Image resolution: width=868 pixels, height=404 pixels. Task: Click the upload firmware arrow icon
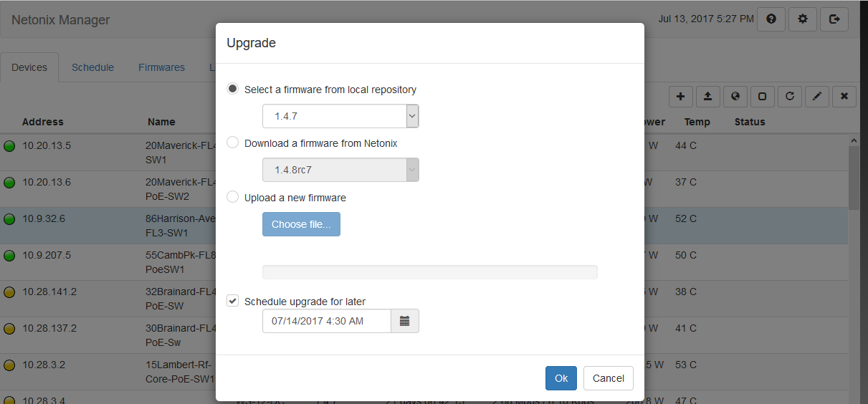click(707, 96)
